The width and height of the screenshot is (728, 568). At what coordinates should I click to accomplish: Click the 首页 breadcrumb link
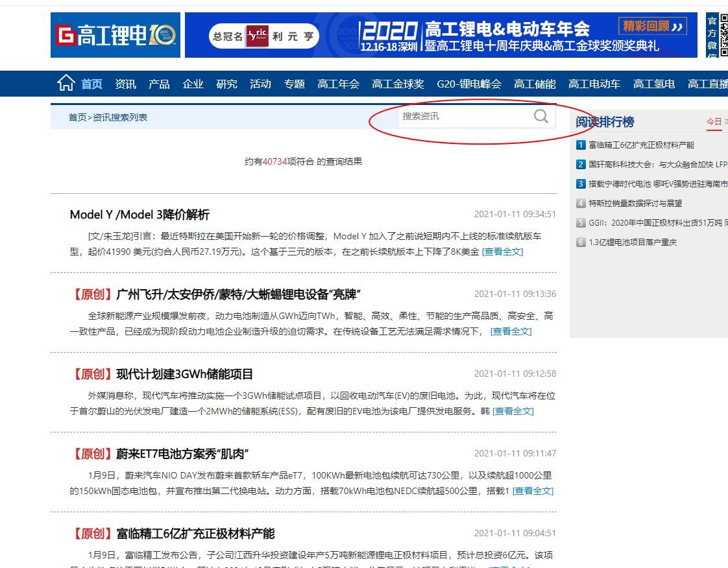coord(77,117)
